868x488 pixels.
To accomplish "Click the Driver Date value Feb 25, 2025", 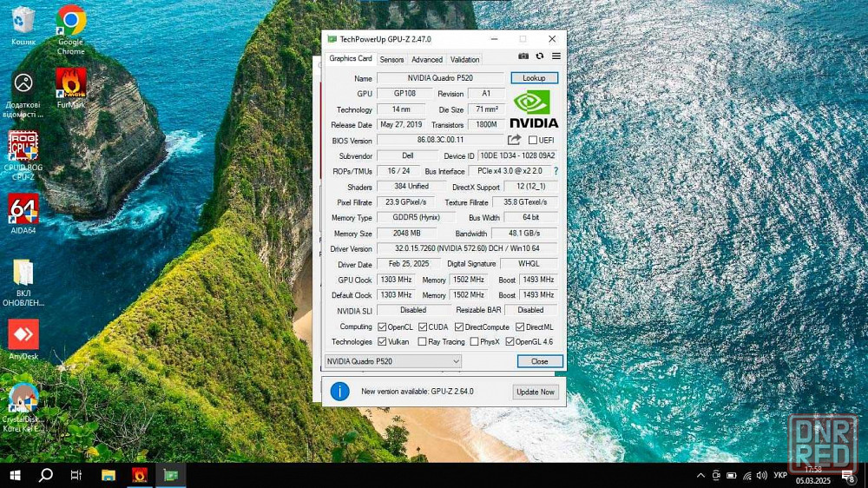I will click(x=409, y=264).
